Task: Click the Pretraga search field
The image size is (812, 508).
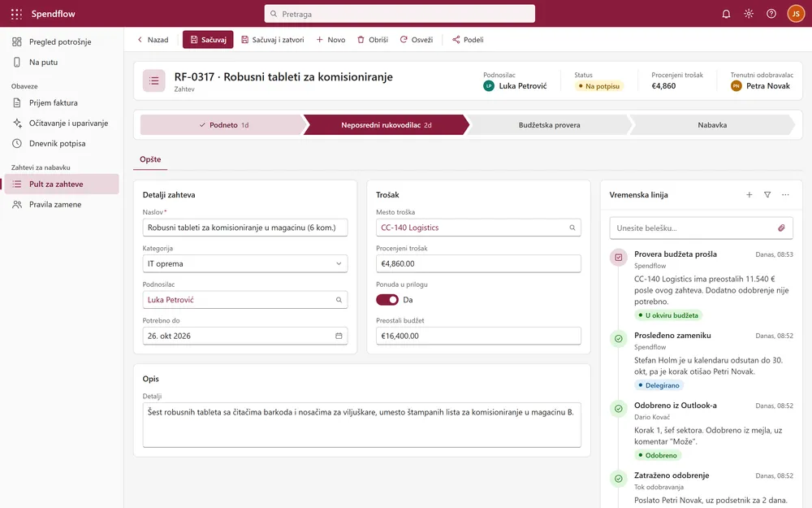Action: pyautogui.click(x=400, y=14)
